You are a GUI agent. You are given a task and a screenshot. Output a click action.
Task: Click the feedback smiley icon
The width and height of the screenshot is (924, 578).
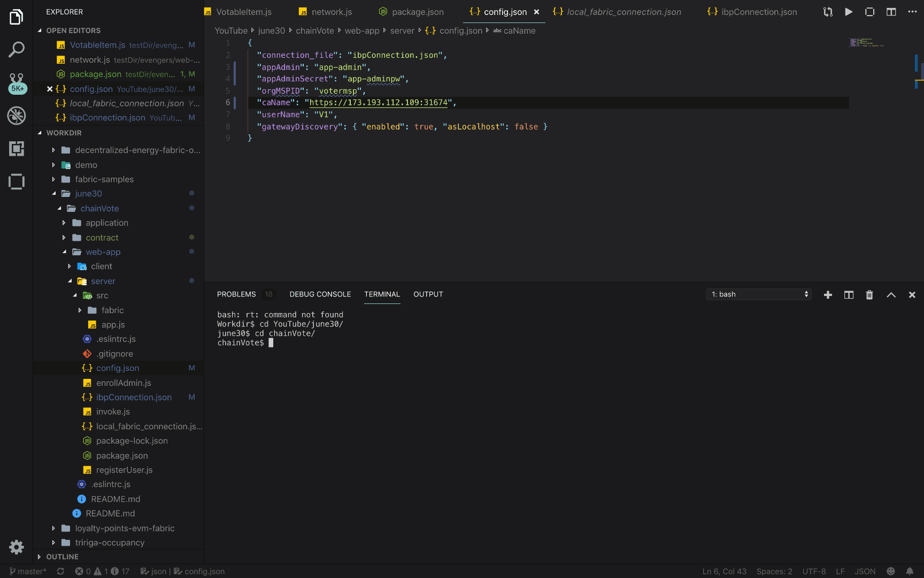pos(891,572)
